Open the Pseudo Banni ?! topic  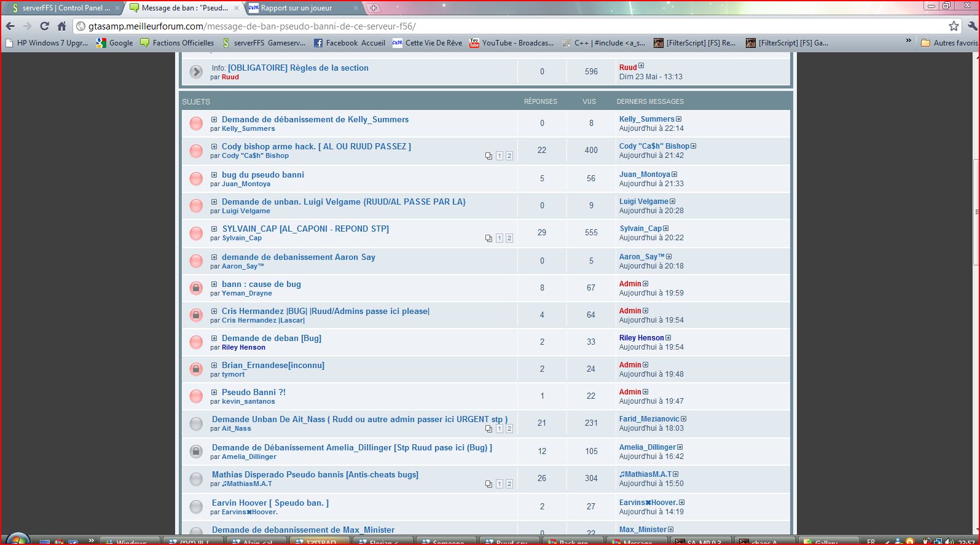254,392
